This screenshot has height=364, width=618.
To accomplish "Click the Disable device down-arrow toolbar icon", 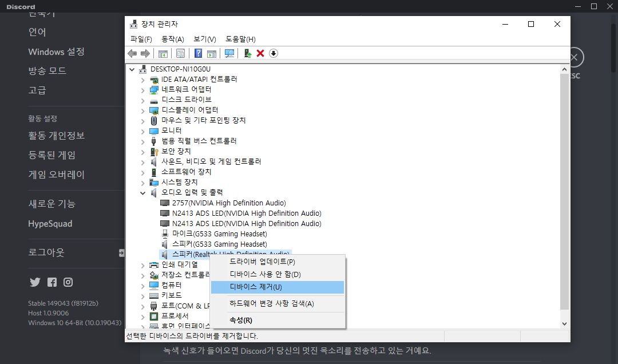I will coord(274,53).
